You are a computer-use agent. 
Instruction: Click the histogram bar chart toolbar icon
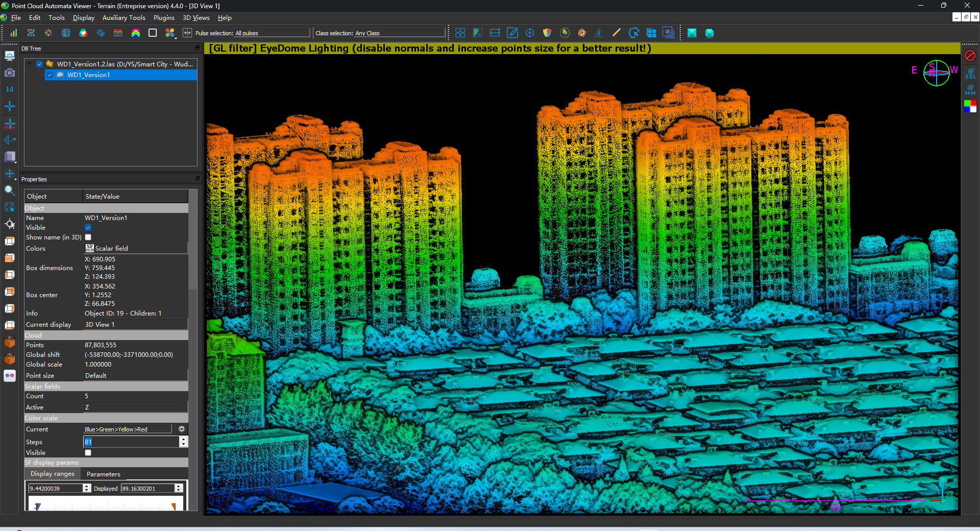[x=14, y=33]
